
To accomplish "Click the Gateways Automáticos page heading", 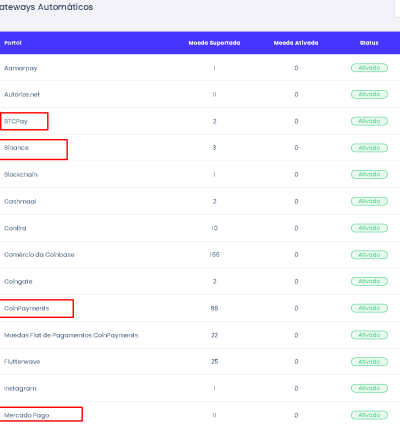I will pos(46,7).
